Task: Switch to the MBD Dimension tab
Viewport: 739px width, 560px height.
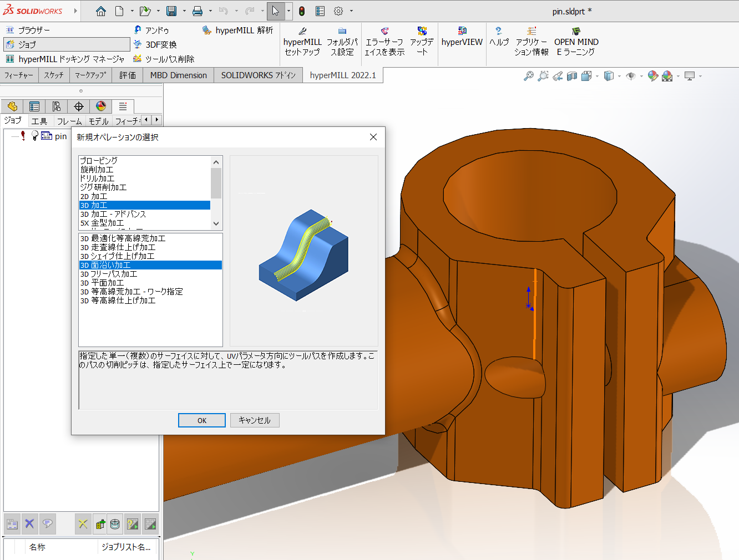Action: [179, 75]
